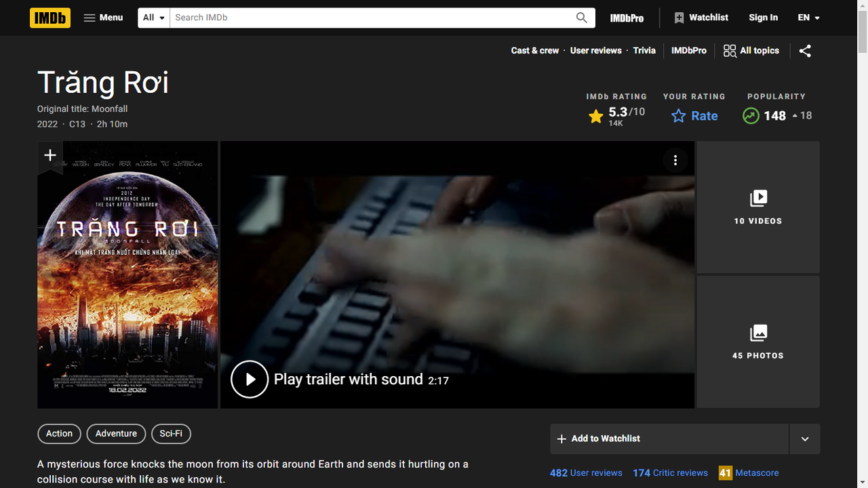Open All topics menu

(x=751, y=51)
